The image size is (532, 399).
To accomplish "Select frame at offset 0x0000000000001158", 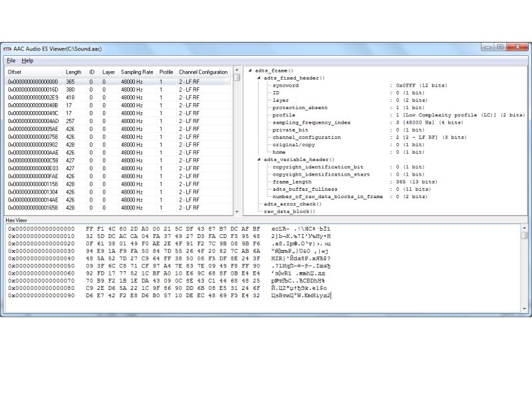I will 118,184.
